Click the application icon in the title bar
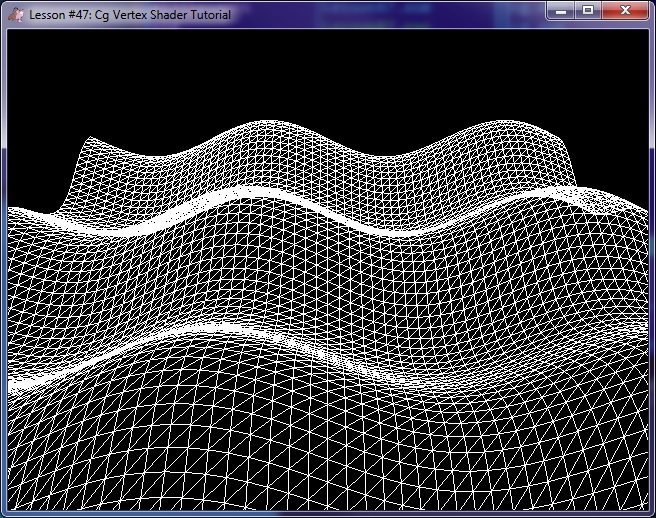The height and width of the screenshot is (518, 656). tap(15, 15)
